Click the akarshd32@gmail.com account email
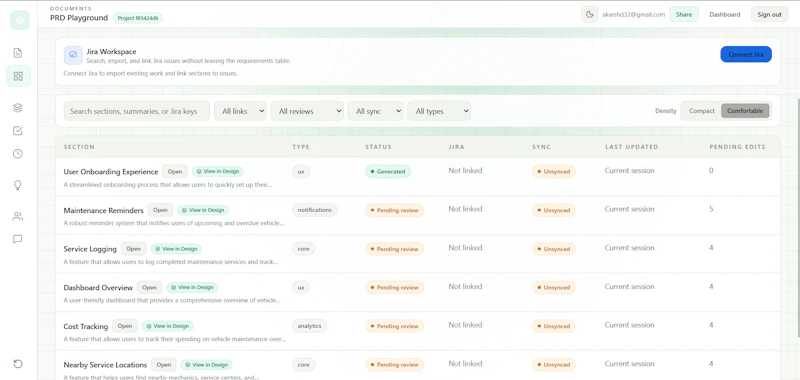 [x=634, y=14]
